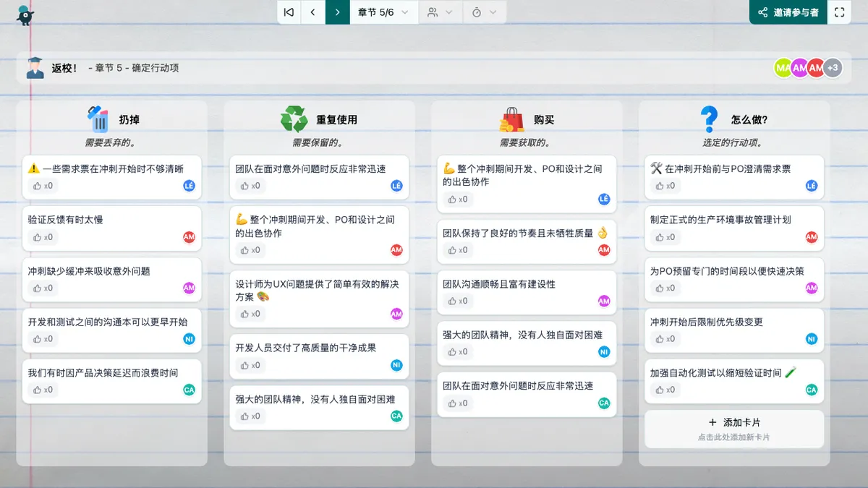Click the 邀请参与者 button
868x488 pixels.
pyautogui.click(x=788, y=12)
